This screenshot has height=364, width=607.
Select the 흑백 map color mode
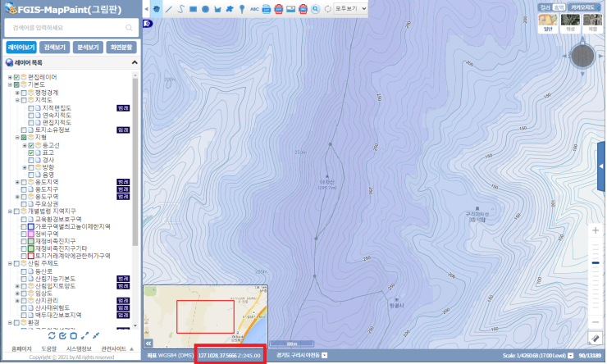click(559, 7)
